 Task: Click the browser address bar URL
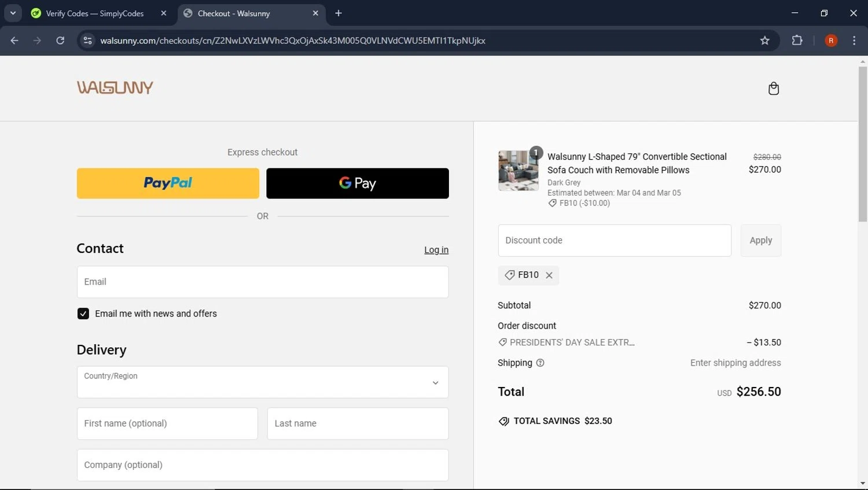point(293,40)
